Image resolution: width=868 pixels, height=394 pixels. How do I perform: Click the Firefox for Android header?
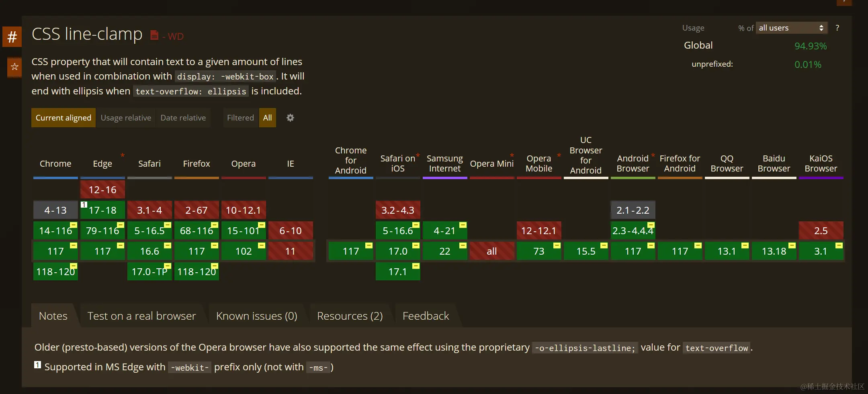pos(680,163)
